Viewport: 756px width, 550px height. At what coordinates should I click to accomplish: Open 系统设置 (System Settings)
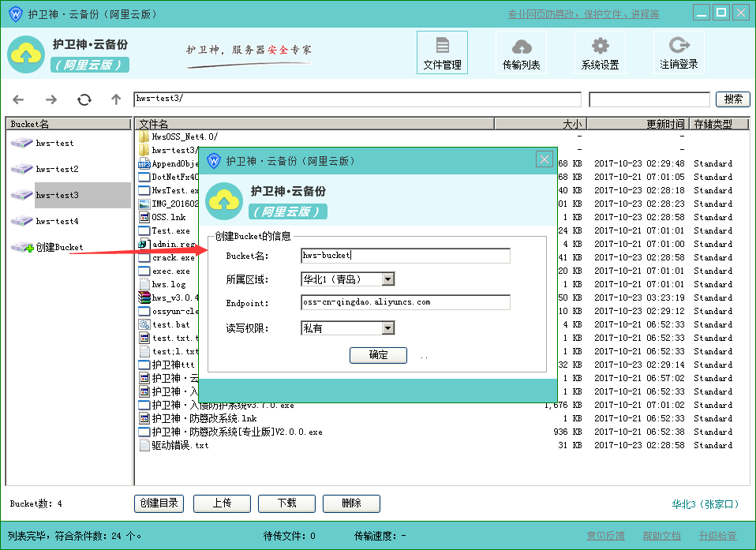click(601, 52)
